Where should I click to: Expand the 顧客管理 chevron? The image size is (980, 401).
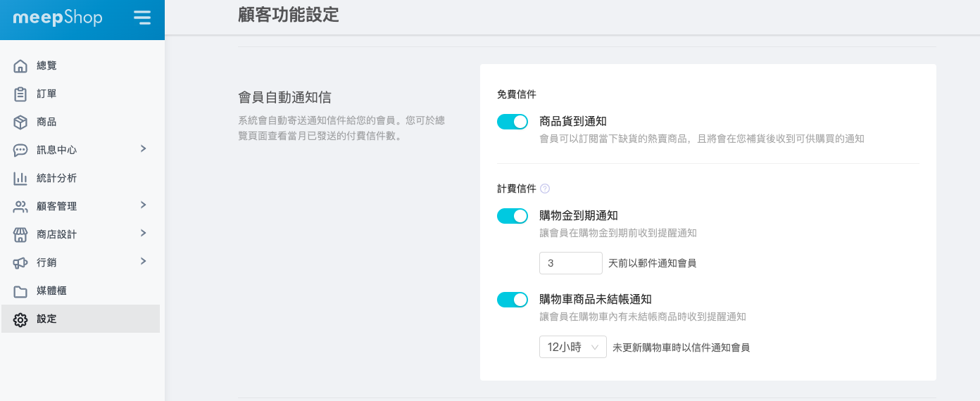tap(143, 205)
